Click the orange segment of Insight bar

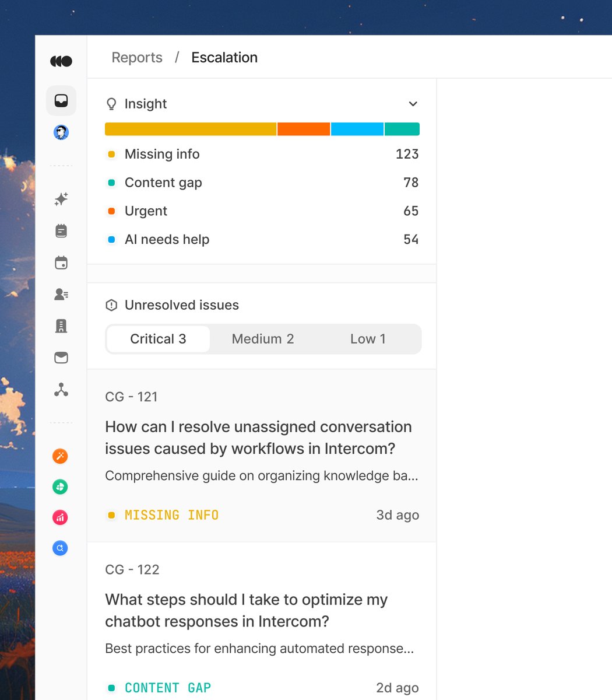pos(304,129)
